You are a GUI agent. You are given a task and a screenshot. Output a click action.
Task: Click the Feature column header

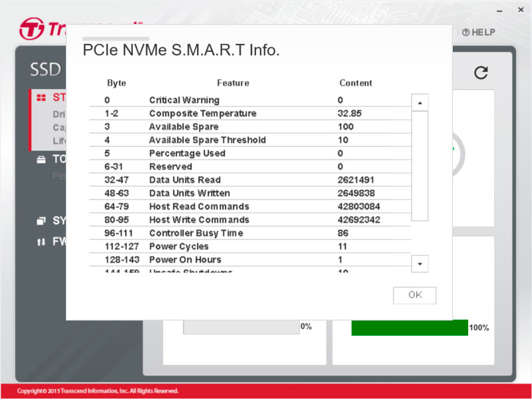[233, 83]
